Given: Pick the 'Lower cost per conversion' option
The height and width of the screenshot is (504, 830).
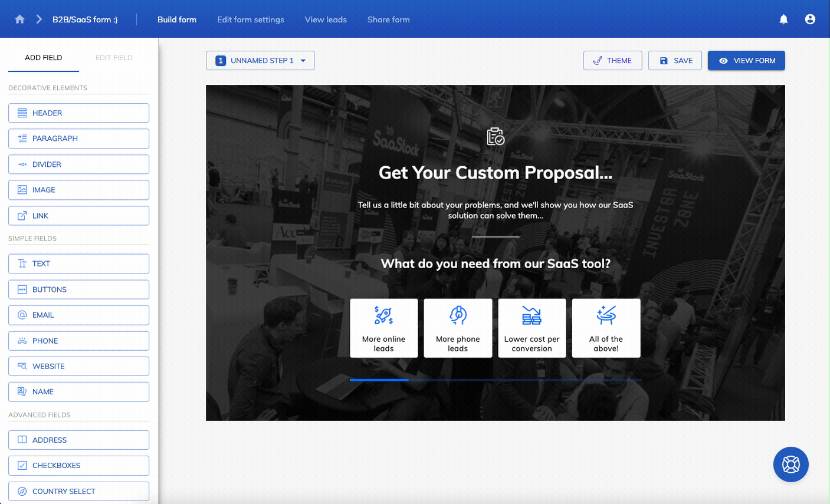Looking at the screenshot, I should (x=532, y=328).
